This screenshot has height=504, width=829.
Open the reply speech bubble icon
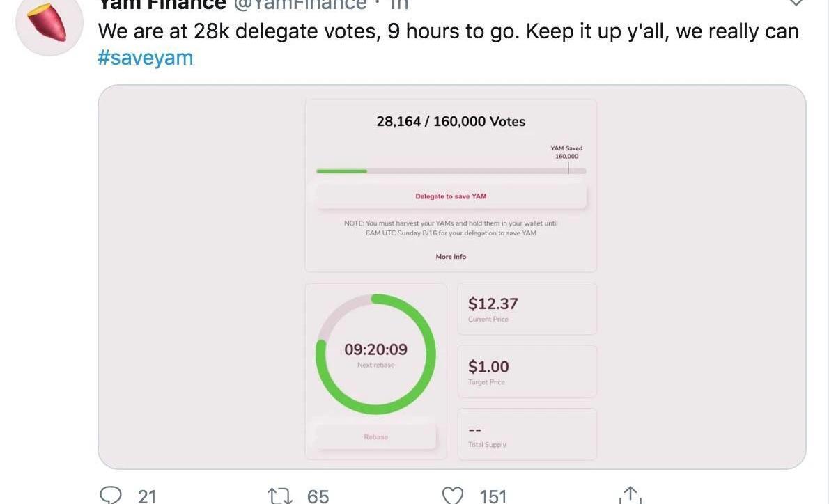[111, 495]
